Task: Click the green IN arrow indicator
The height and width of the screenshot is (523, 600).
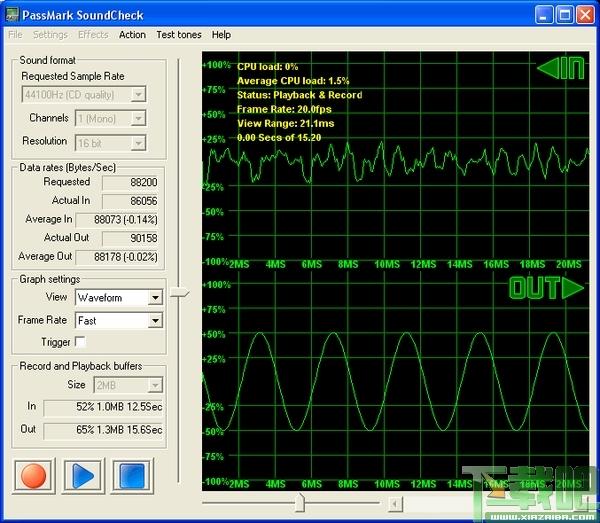Action: pyautogui.click(x=558, y=69)
